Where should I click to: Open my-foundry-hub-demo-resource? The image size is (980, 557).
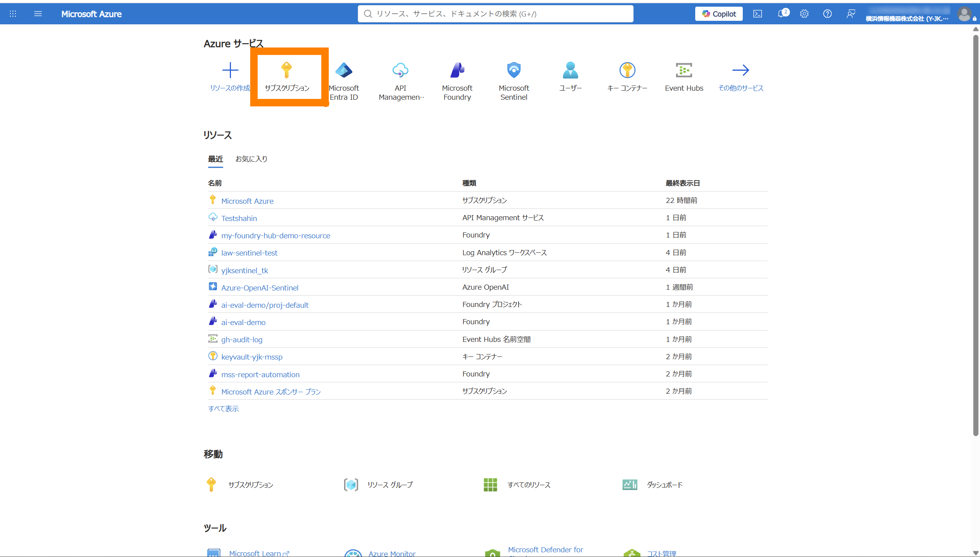(275, 236)
